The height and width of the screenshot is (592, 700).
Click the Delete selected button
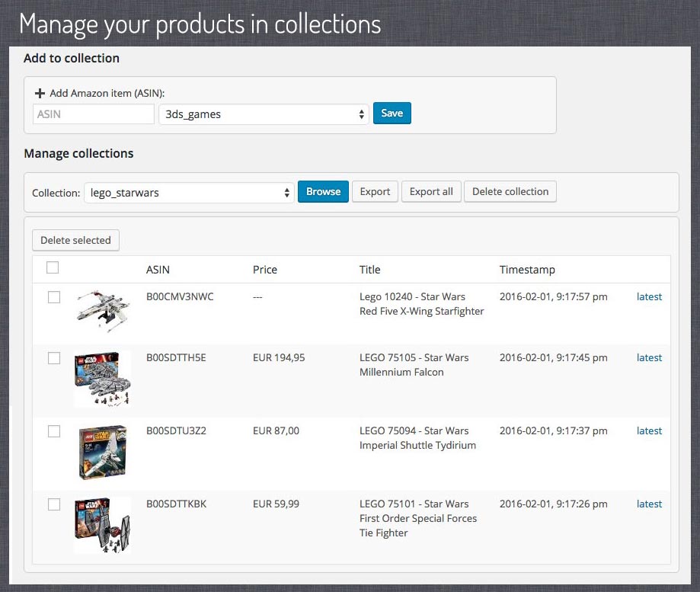pos(75,240)
